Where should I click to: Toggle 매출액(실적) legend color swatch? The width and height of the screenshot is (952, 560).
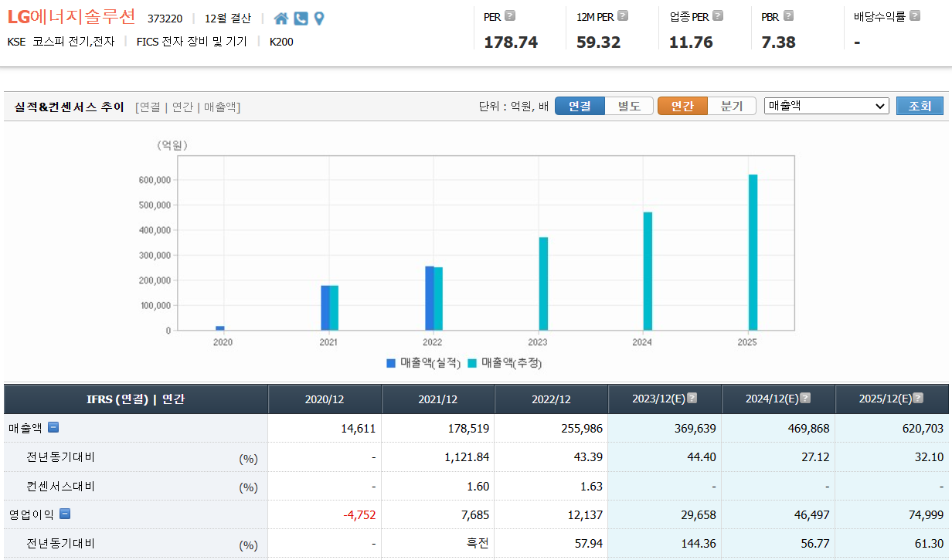pos(391,362)
